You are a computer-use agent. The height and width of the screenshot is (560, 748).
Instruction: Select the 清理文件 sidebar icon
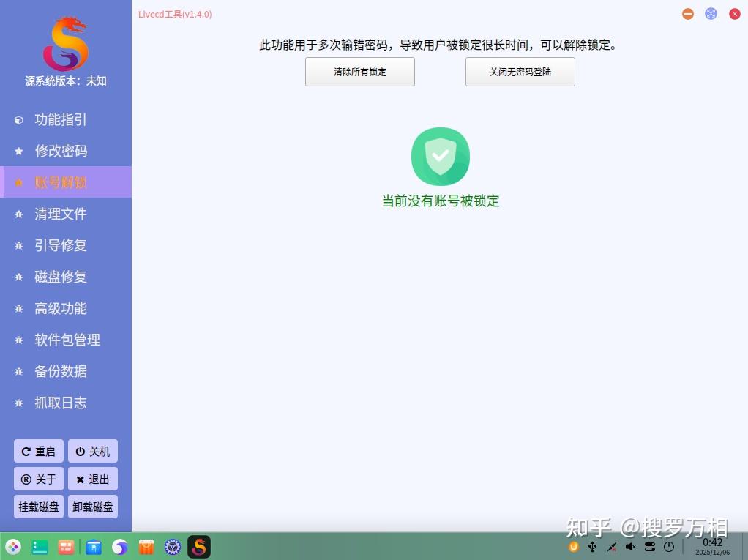pos(18,214)
